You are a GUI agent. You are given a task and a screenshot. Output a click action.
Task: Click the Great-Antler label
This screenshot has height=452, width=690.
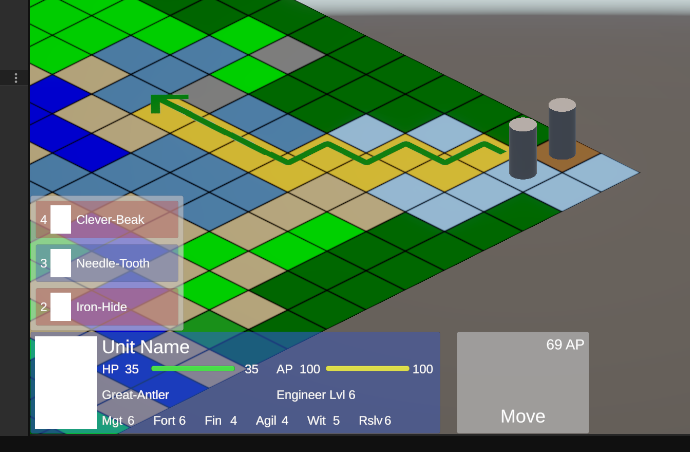[136, 395]
